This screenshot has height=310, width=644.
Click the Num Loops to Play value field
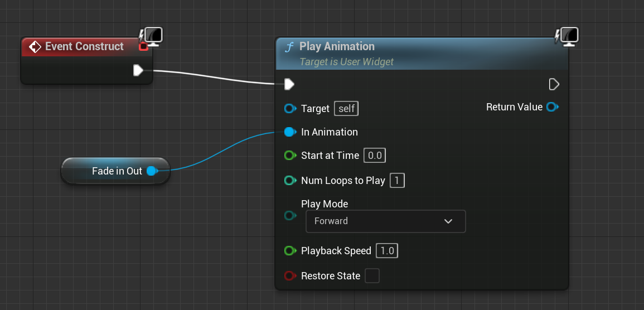tap(397, 181)
